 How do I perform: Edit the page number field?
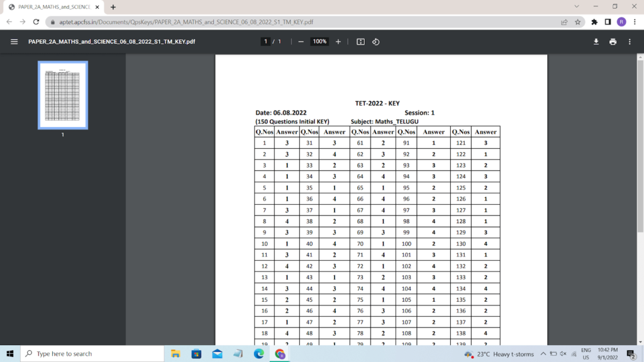[266, 41]
